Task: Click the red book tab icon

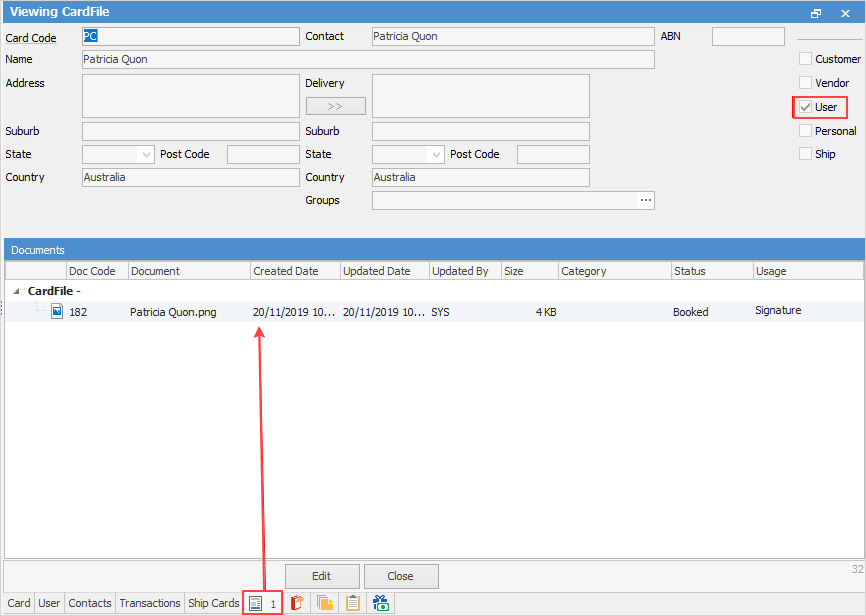Action: [297, 603]
